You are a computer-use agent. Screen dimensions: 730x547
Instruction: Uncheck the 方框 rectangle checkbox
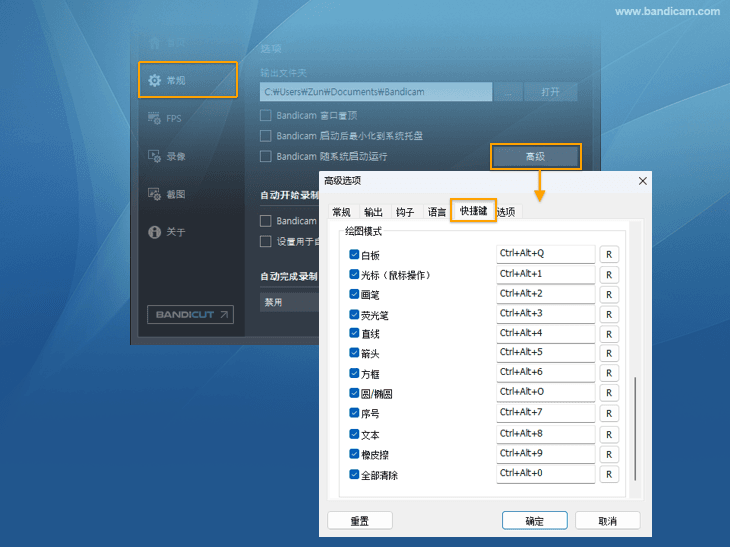(354, 373)
